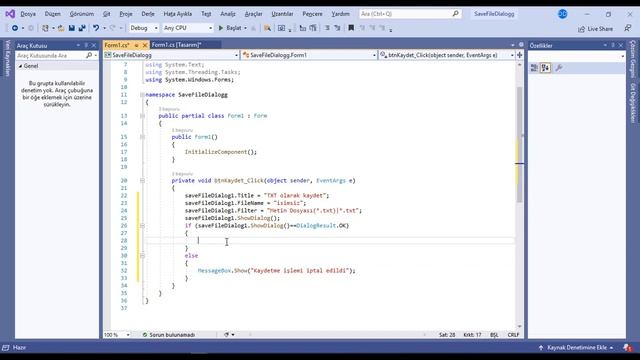Image resolution: width=640 pixels, height=360 pixels.
Task: Click the new project toolbar icon
Action: (x=45, y=28)
